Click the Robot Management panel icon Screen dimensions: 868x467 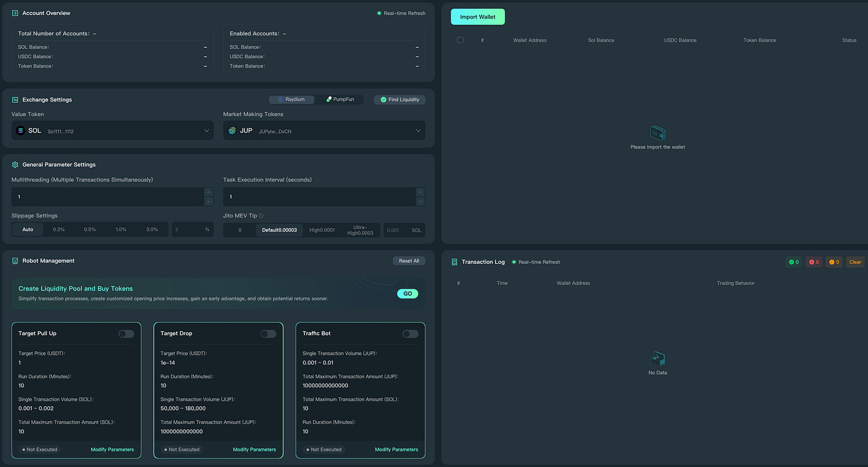[15, 261]
